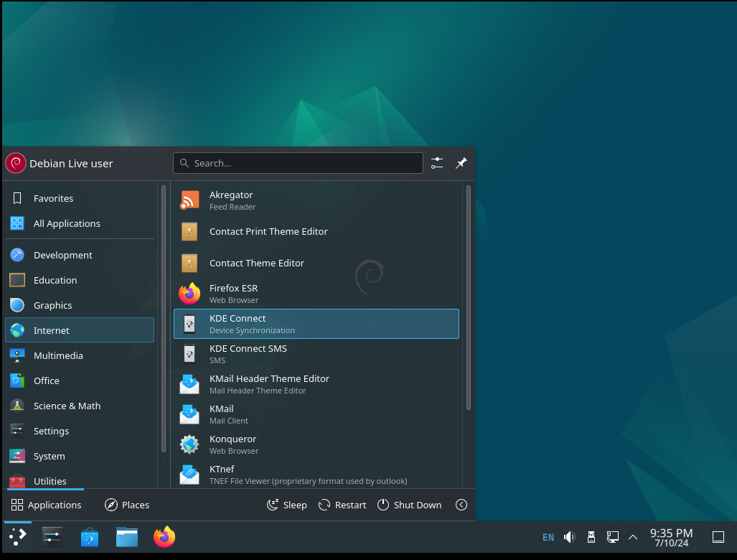Image resolution: width=737 pixels, height=560 pixels.
Task: Open launcher configuration sliders icon
Action: [x=437, y=163]
